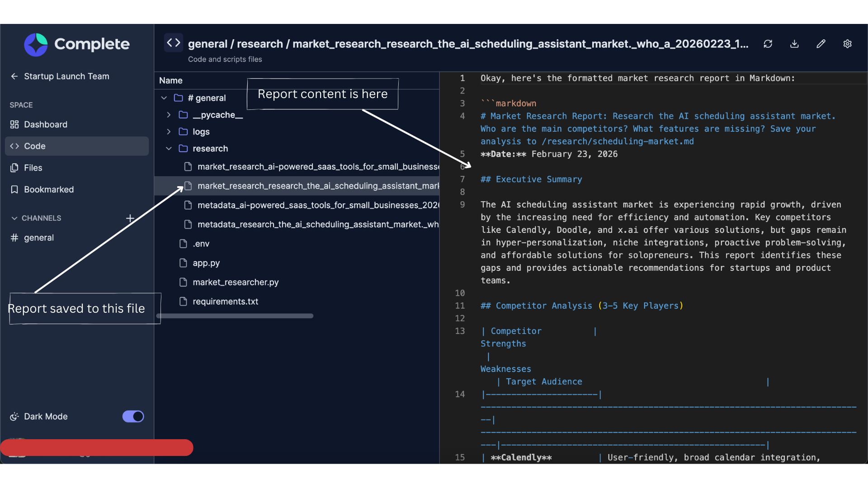Image resolution: width=868 pixels, height=488 pixels.
Task: Expand the __pycache__ folder
Action: pos(169,115)
